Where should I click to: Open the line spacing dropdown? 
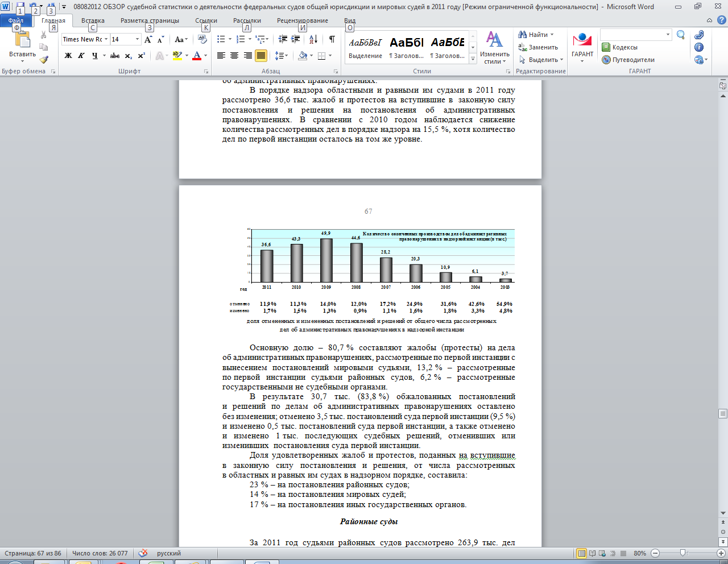pyautogui.click(x=281, y=56)
